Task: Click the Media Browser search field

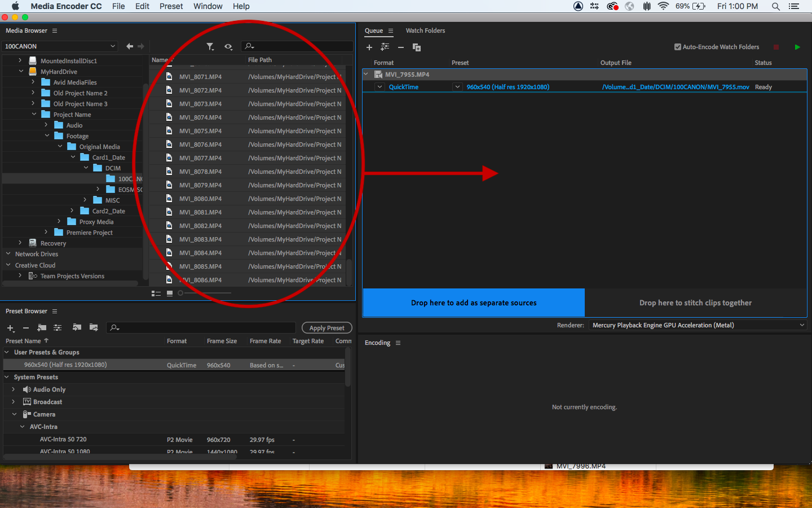Action: click(x=297, y=46)
